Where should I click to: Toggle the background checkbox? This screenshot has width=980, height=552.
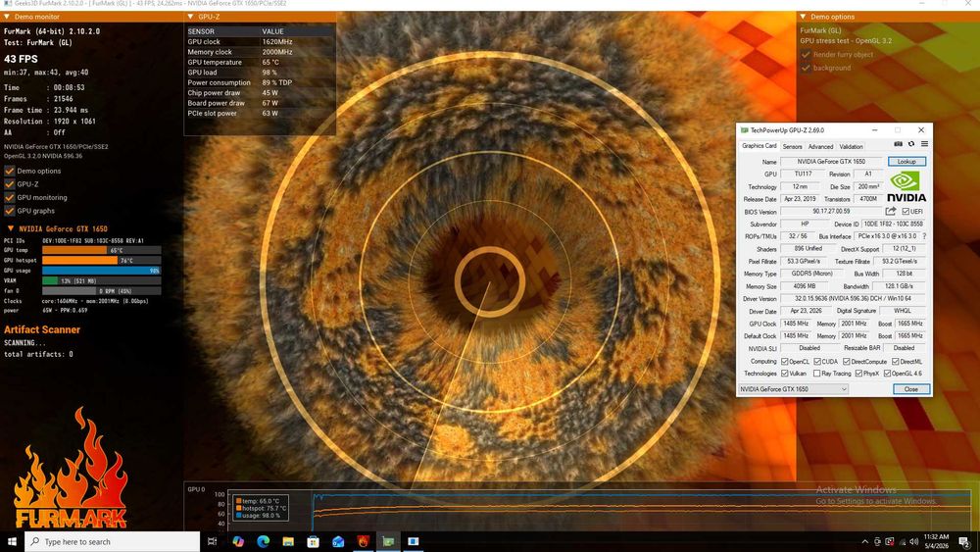point(806,68)
